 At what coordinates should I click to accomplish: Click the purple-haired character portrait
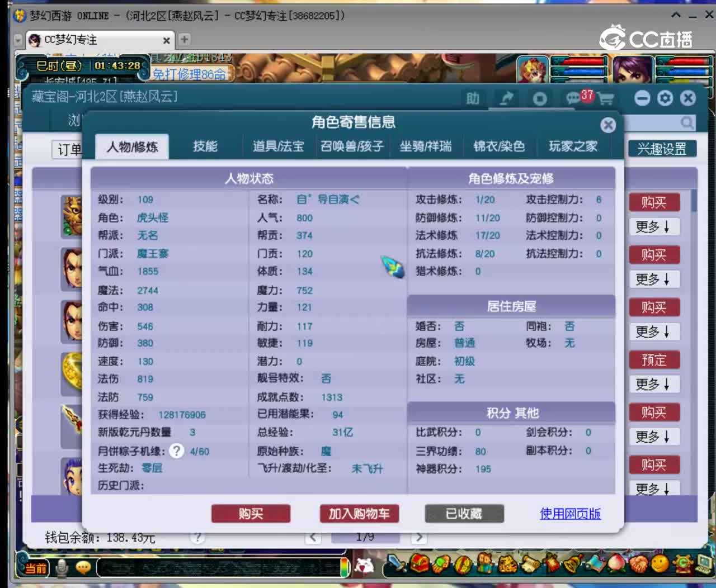point(632,69)
